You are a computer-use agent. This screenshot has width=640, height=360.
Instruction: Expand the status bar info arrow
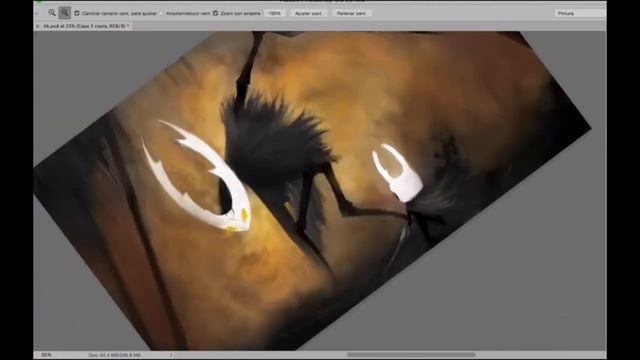[171, 355]
